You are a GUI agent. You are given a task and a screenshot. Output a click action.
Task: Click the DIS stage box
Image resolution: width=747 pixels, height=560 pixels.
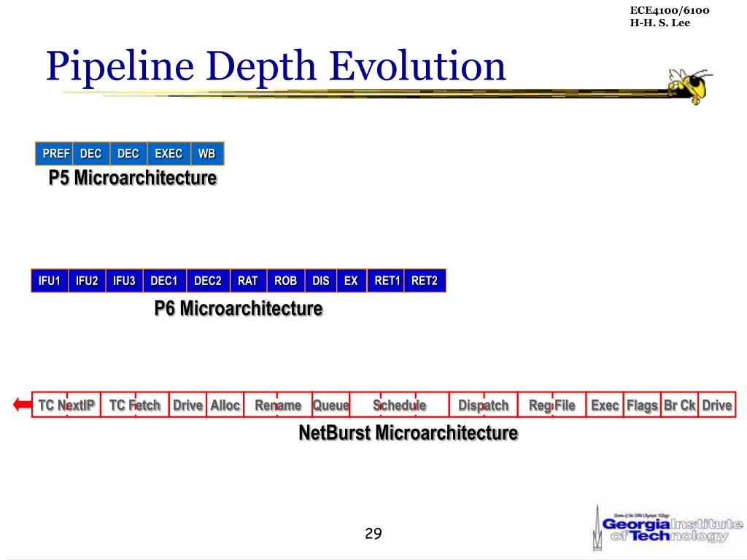click(321, 281)
